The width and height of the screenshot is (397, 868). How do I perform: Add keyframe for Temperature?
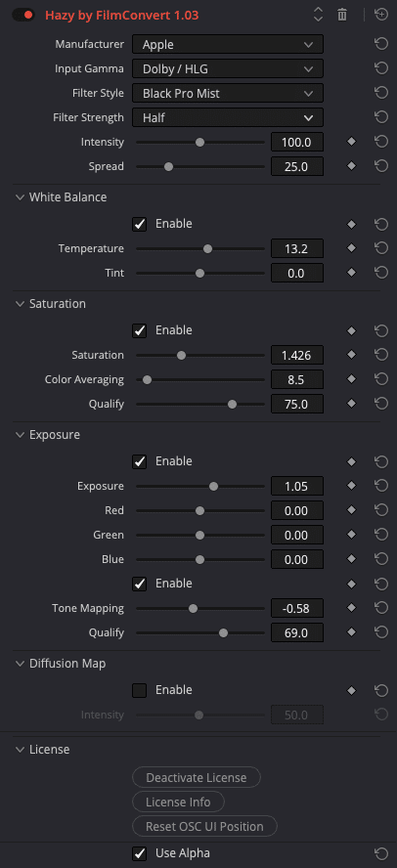[351, 248]
